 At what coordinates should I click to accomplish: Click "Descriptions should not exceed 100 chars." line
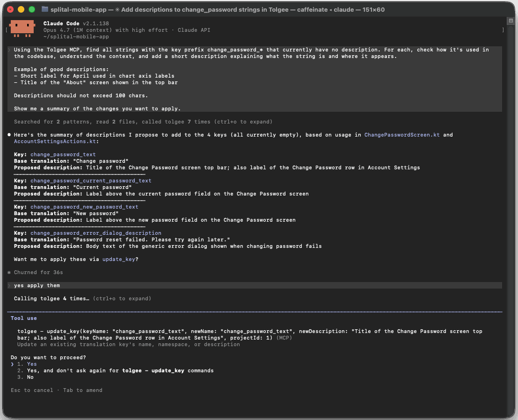[81, 95]
